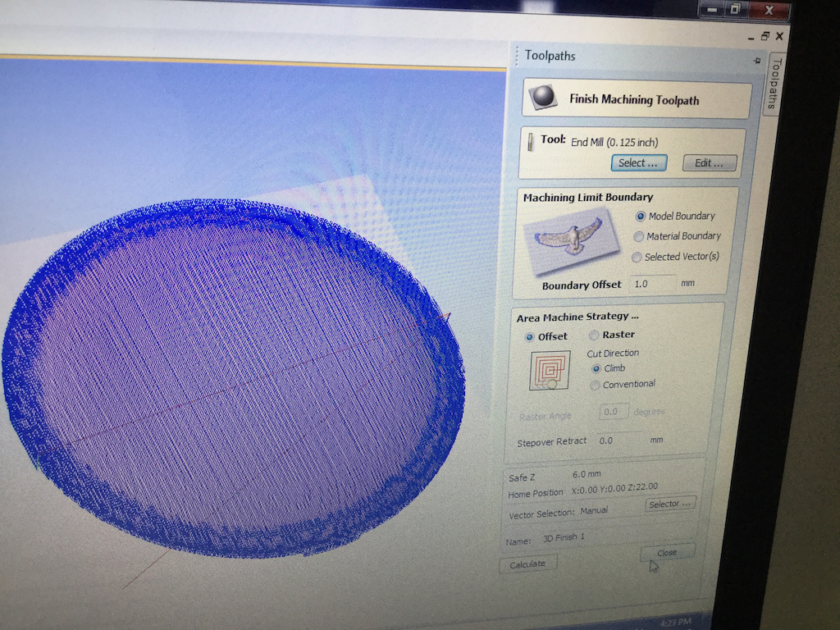The width and height of the screenshot is (840, 630).
Task: Click the offset strategy diagram thumbnail
Action: (550, 370)
